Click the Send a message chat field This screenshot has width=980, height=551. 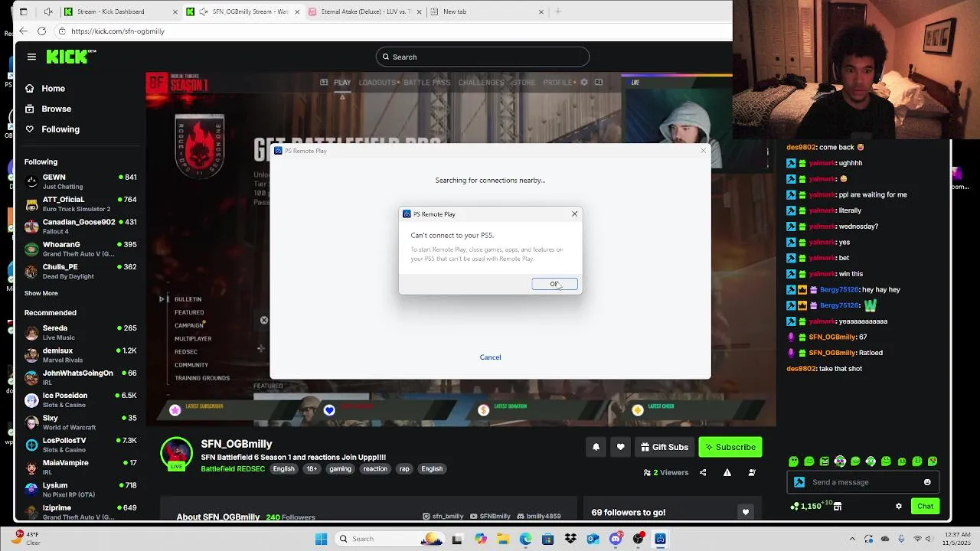(x=861, y=482)
